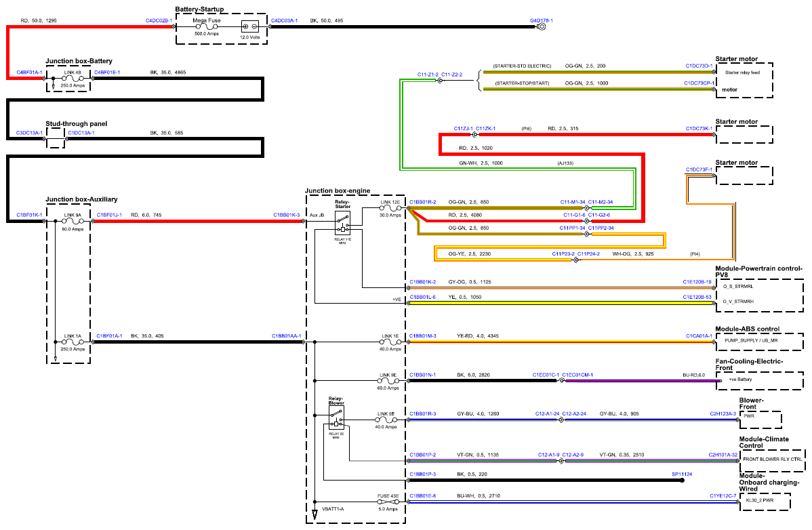812x530 pixels.
Task: Click the GN-WH, 2.5, 1000 wire label
Action: point(481,163)
